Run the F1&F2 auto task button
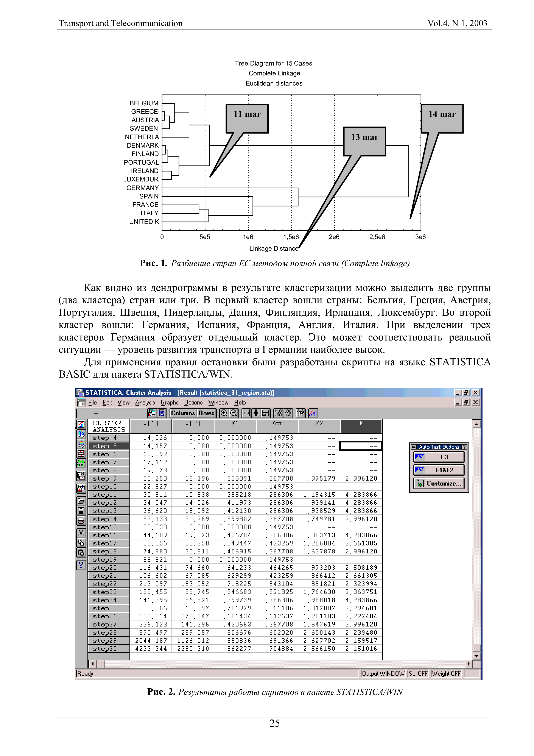The image size is (534, 756). point(439,470)
